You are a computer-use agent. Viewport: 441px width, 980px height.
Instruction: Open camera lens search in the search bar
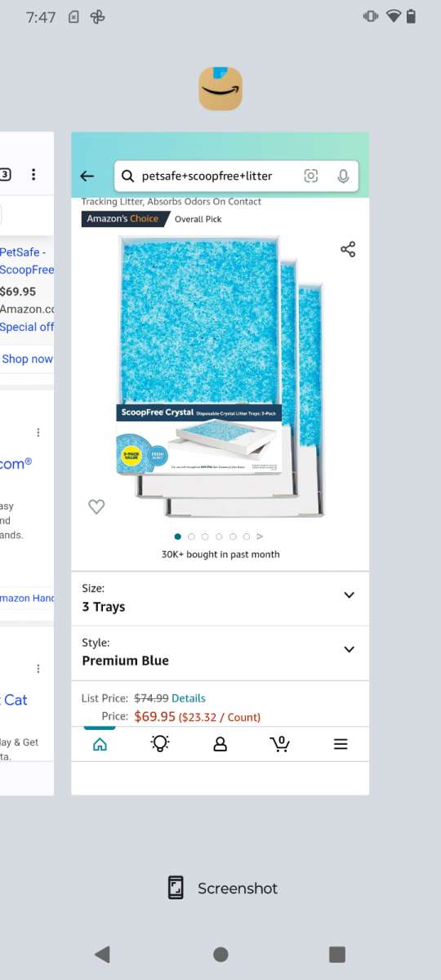click(310, 176)
